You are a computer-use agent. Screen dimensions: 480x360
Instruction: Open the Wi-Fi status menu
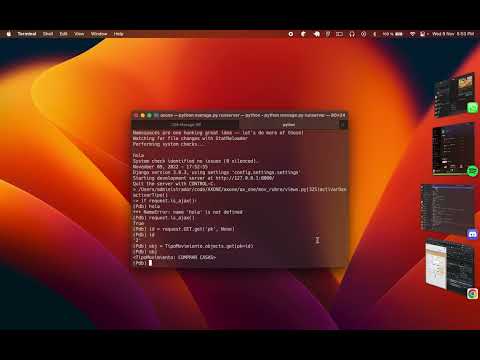412,34
